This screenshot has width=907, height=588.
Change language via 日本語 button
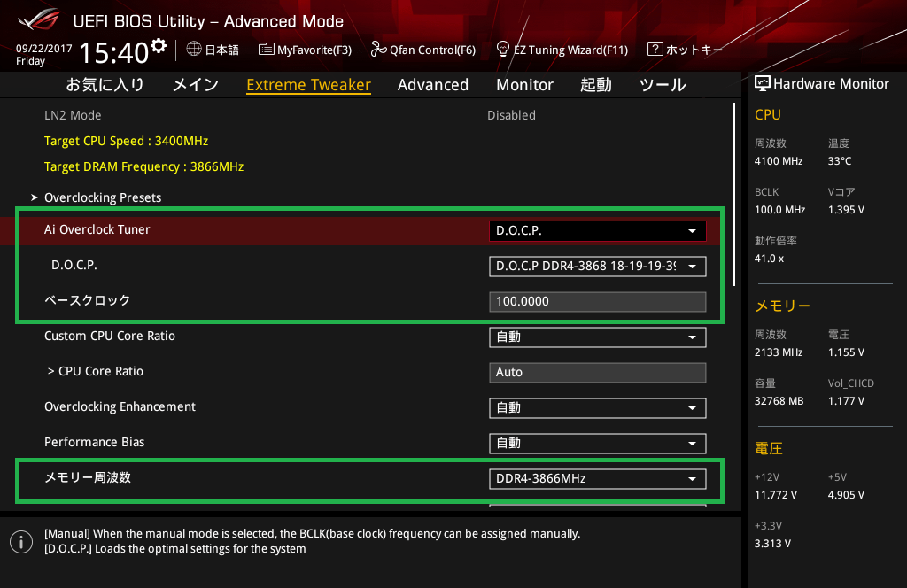(213, 50)
